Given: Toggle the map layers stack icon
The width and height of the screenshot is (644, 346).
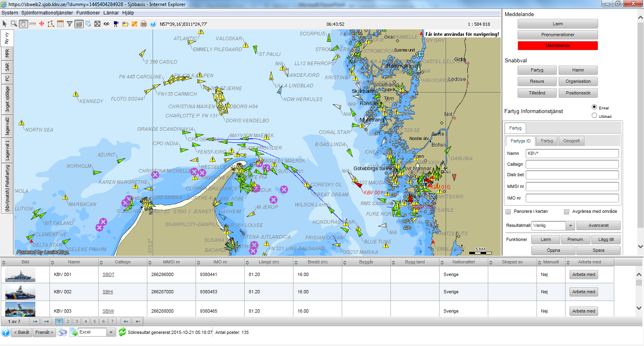Looking at the screenshot, I should [79, 24].
